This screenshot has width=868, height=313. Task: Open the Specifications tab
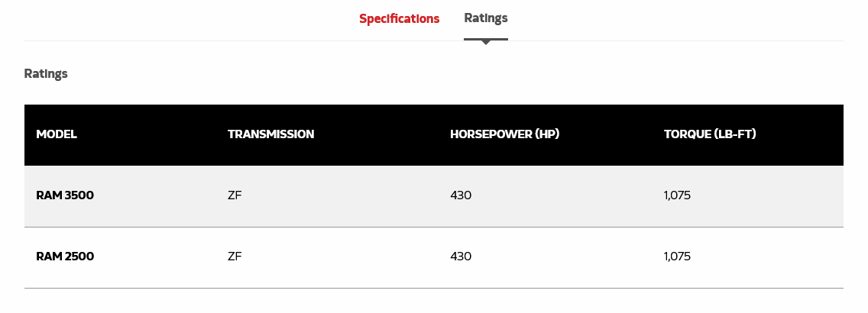tap(399, 19)
